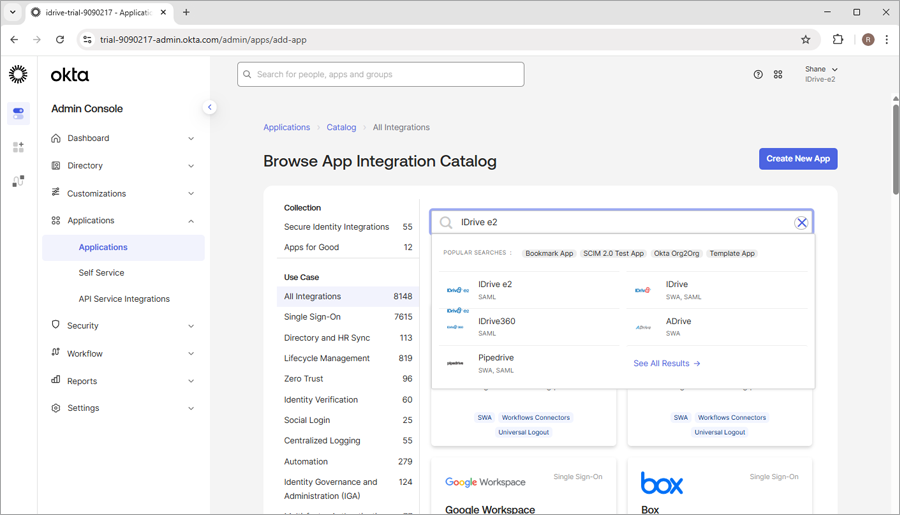Screen dimensions: 900x515
Task: Click the Okta sunburst icon in left rail
Action: pos(18,75)
